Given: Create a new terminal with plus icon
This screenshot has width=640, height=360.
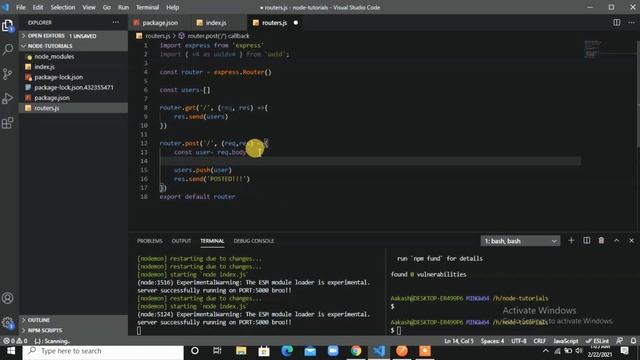Looking at the screenshot, I should 571,240.
